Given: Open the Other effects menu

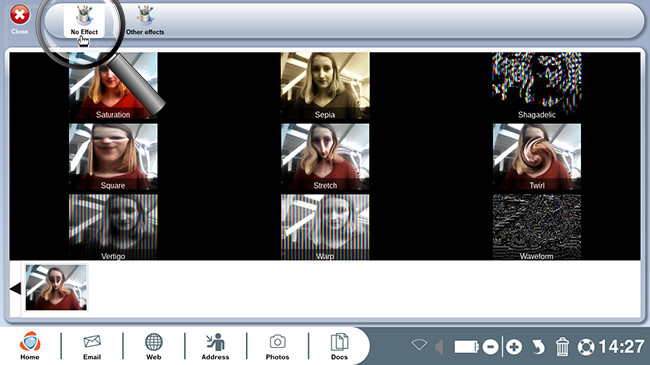Looking at the screenshot, I should coord(145,21).
